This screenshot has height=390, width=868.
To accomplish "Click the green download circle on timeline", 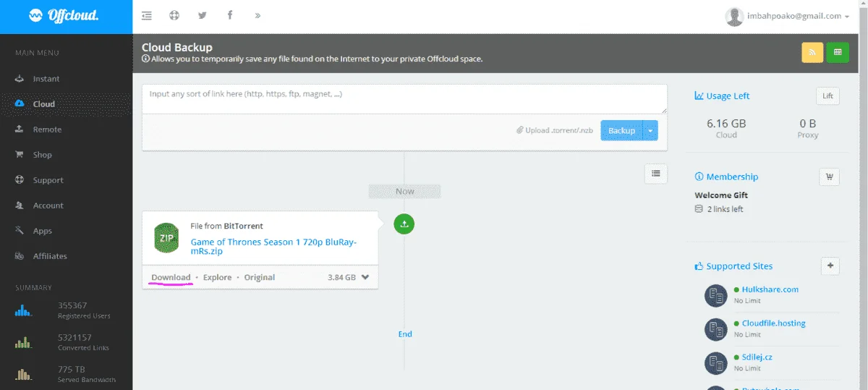I will [404, 224].
